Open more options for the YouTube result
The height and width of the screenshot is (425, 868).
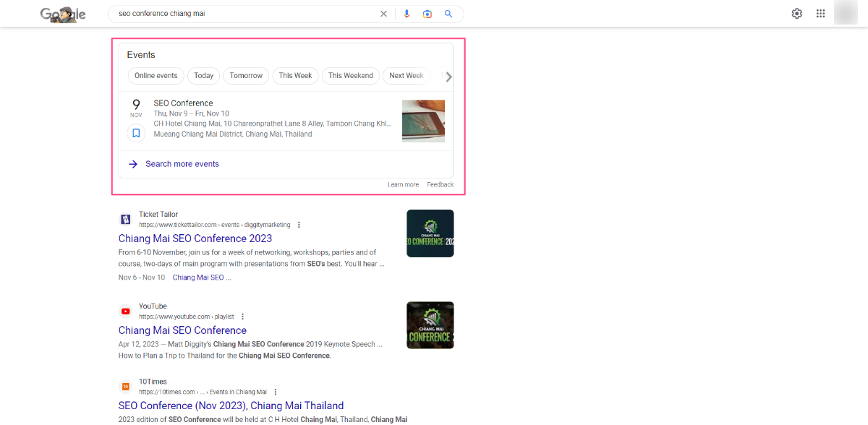[243, 317]
